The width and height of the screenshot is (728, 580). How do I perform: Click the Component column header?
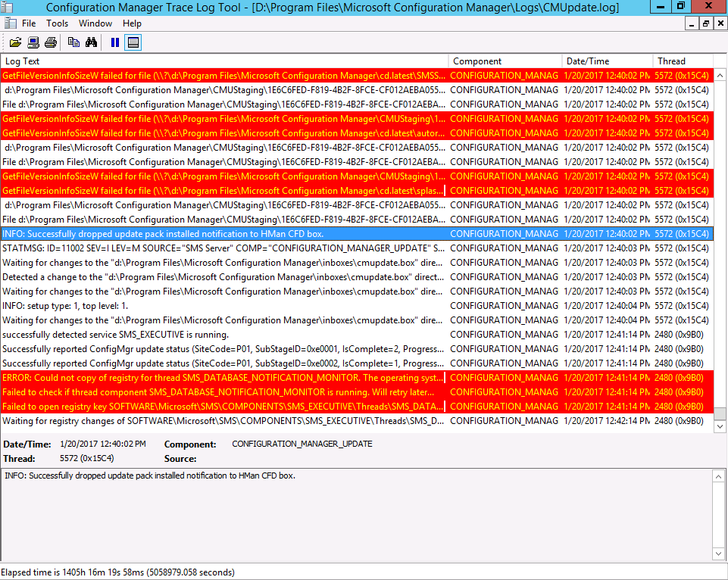coord(505,61)
